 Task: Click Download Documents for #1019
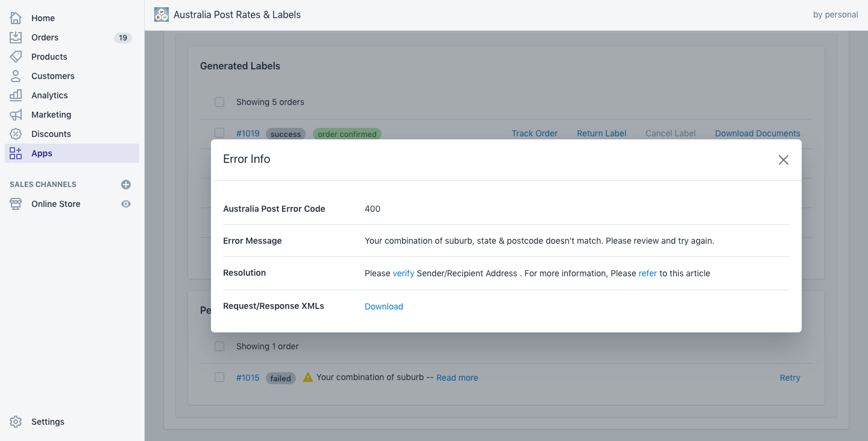tap(758, 133)
